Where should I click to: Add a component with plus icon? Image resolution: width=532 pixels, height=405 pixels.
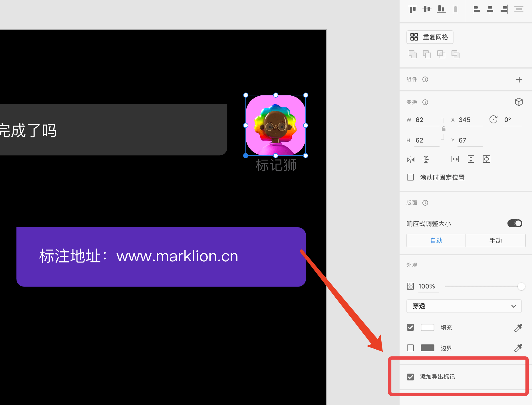519,80
